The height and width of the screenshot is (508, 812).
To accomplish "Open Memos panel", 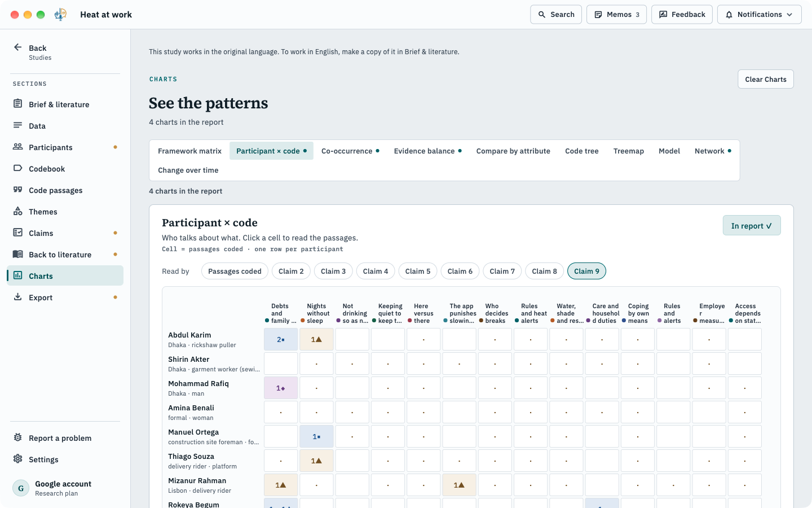I will click(x=616, y=15).
